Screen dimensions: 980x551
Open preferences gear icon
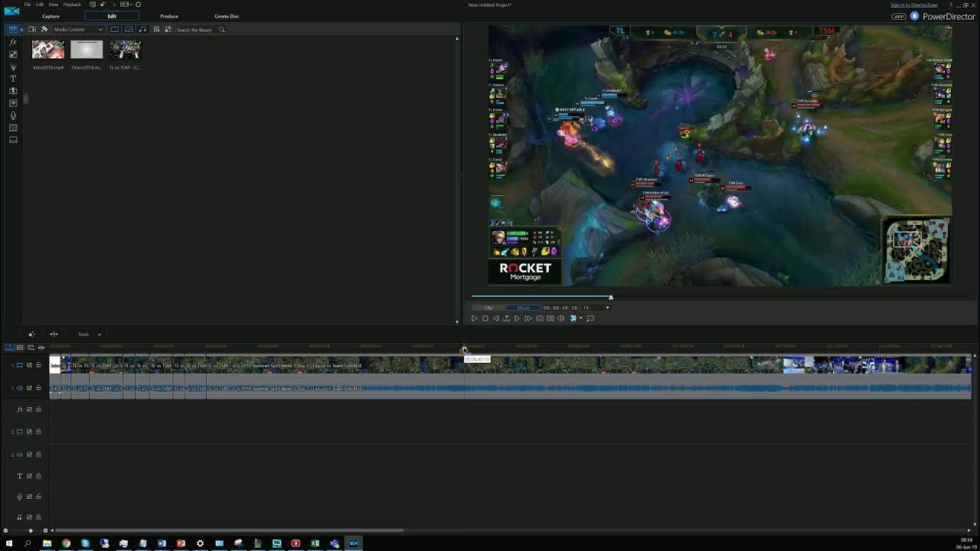pos(138,5)
